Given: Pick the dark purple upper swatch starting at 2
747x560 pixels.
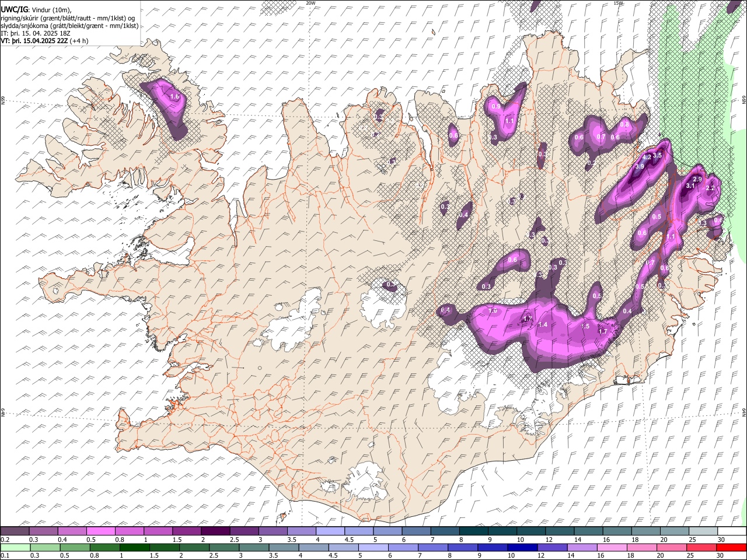Looking at the screenshot, I should coord(215,531).
